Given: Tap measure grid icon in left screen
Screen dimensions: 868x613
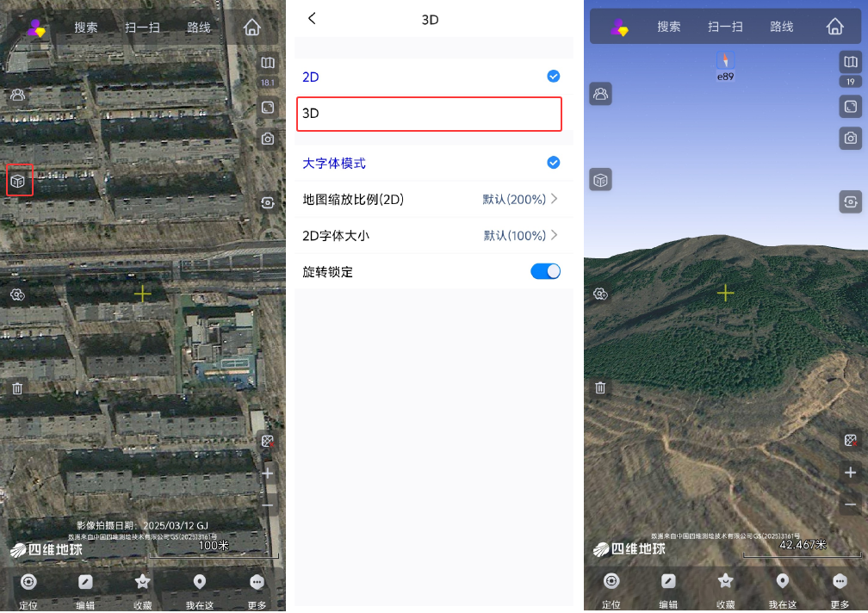Looking at the screenshot, I should [x=267, y=442].
